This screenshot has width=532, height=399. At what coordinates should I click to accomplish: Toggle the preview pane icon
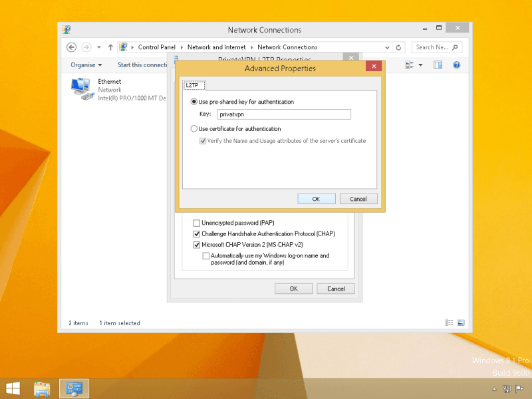tap(438, 65)
